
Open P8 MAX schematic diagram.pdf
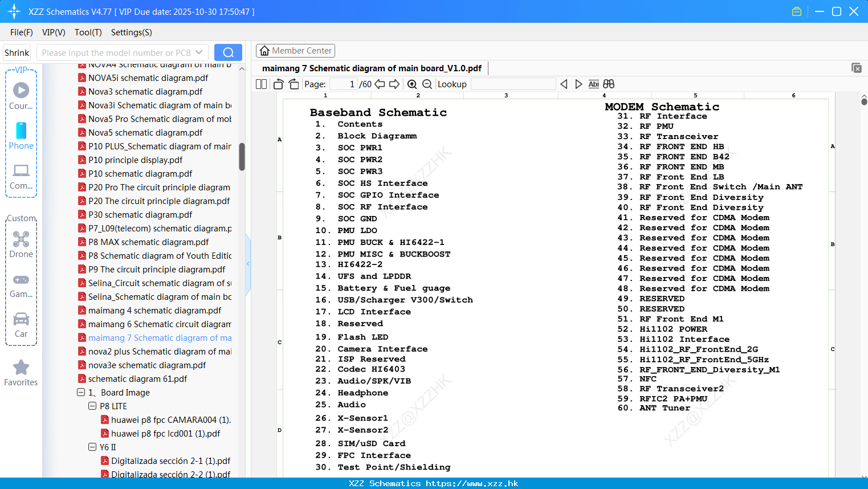click(x=149, y=242)
